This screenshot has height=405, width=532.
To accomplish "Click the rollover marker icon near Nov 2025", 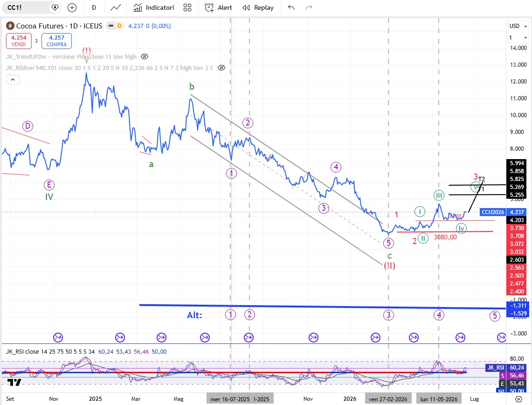I will (x=313, y=337).
